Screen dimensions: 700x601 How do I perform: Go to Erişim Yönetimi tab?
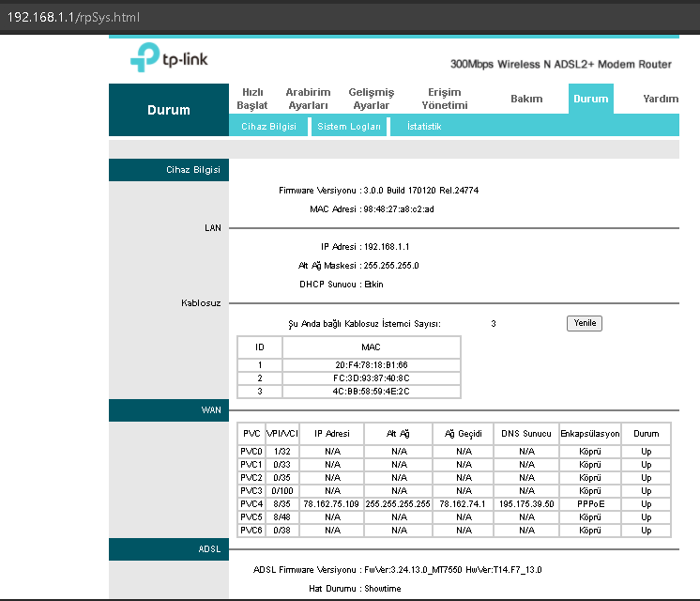pos(444,99)
